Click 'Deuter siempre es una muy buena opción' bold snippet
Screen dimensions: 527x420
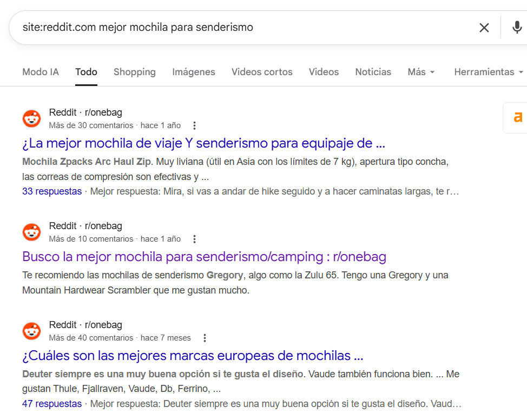[x=163, y=375]
